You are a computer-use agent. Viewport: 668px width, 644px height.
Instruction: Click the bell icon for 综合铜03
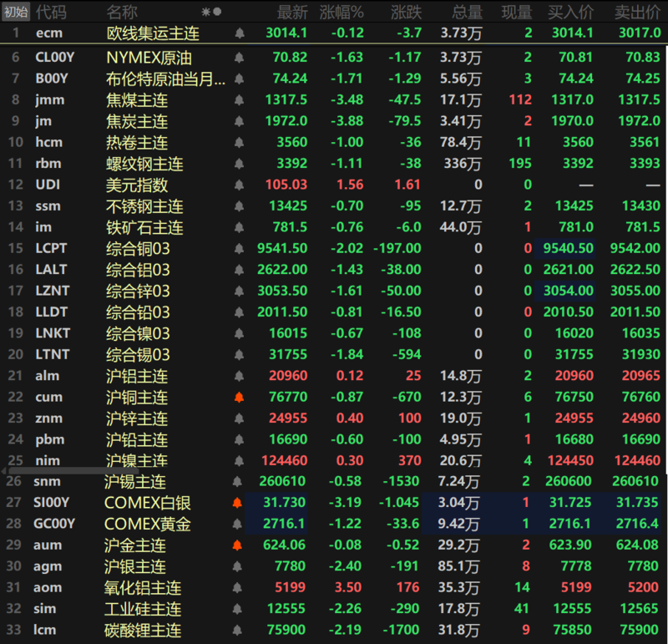[x=239, y=248]
